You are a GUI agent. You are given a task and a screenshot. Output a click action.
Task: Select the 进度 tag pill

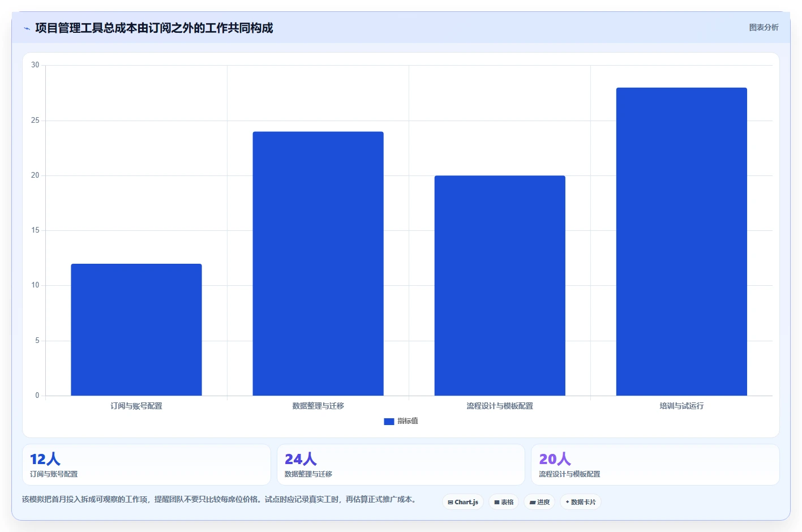tap(539, 502)
